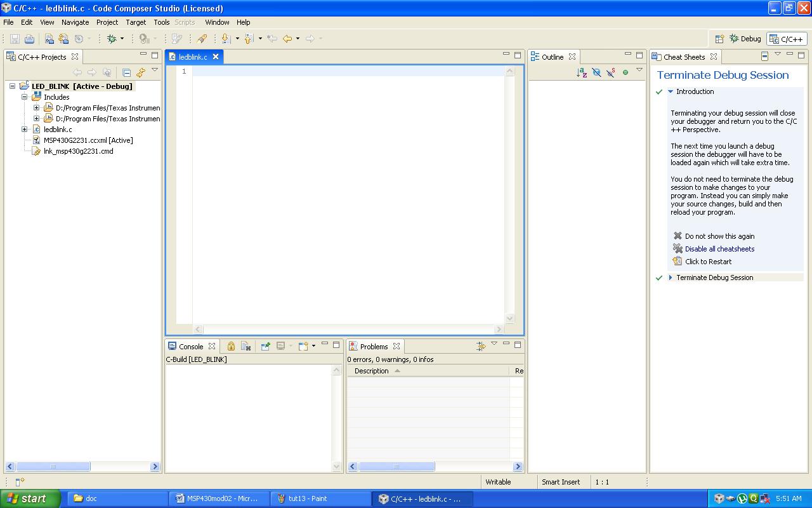This screenshot has width=812, height=508.
Task: Open view menu triangle in Cheat Sheets
Action: [x=778, y=54]
